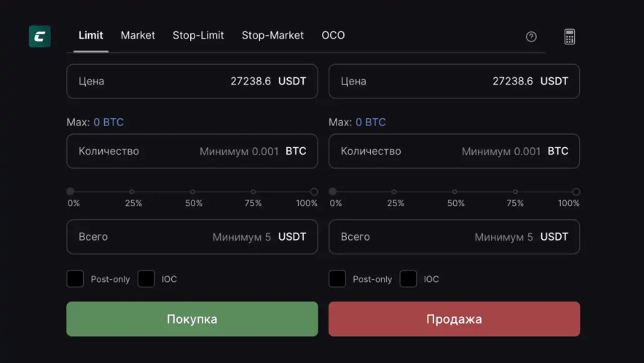The height and width of the screenshot is (363, 644).
Task: Click the green exchange logo icon
Action: tap(39, 36)
